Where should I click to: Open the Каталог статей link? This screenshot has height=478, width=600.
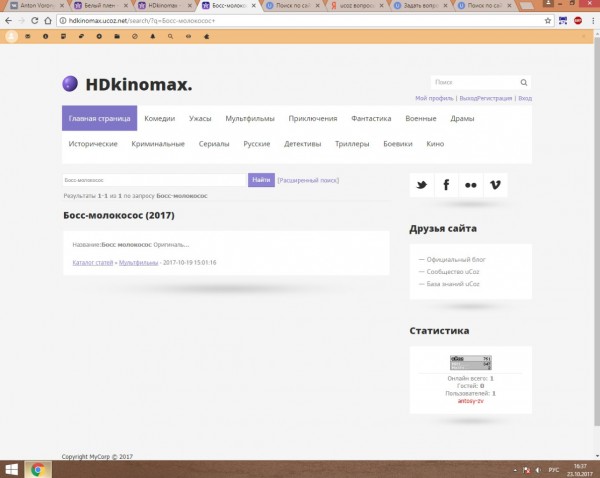tap(93, 263)
